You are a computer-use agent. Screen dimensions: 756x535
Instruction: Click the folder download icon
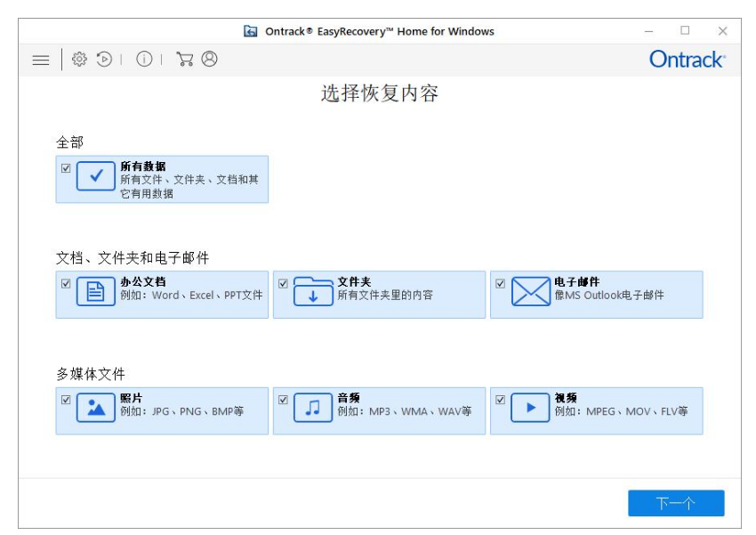tap(312, 292)
